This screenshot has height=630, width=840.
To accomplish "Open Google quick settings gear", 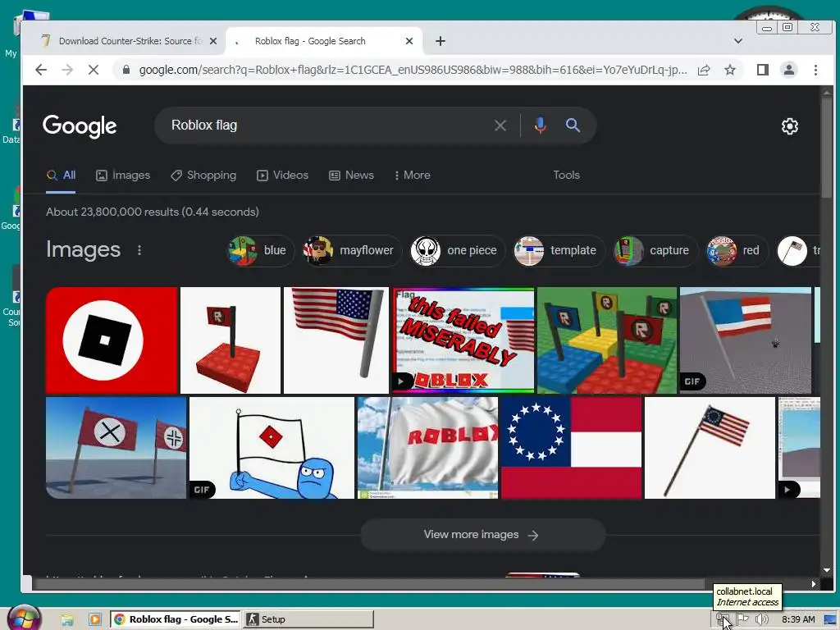I will coord(790,126).
